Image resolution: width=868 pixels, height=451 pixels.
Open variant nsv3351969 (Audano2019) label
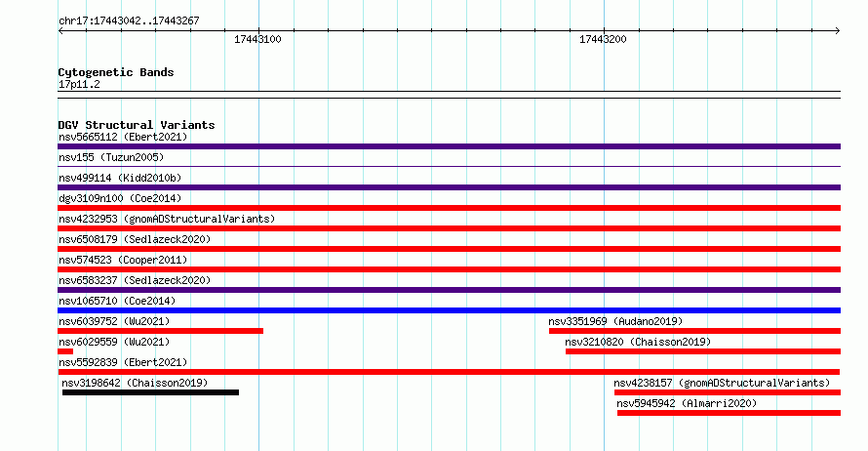tap(615, 321)
